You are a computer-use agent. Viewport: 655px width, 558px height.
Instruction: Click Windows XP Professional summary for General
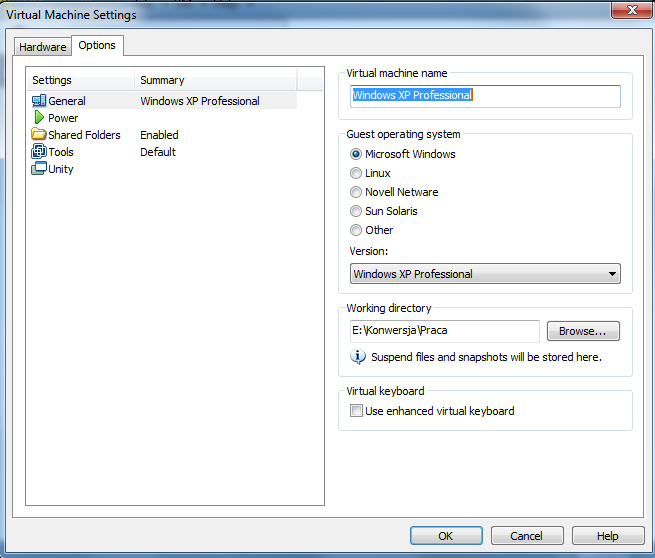tap(200, 101)
